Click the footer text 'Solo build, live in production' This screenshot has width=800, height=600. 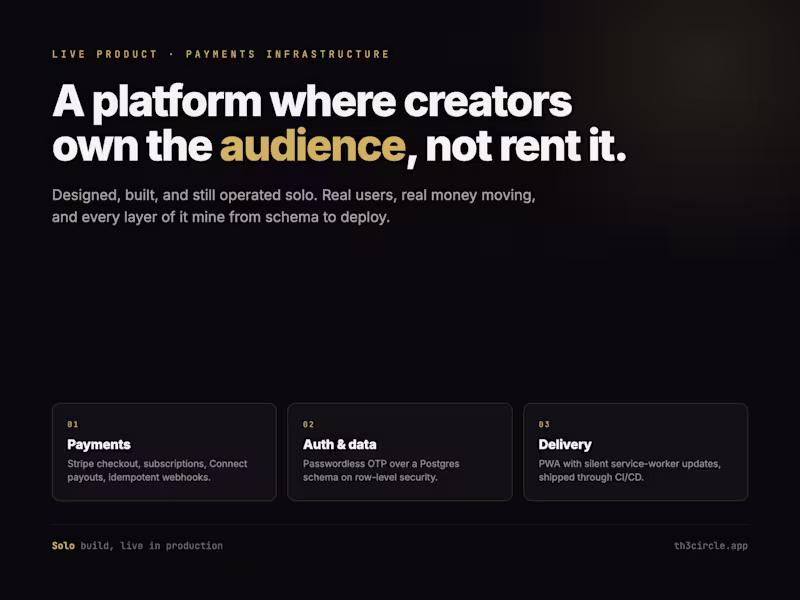[x=137, y=546]
